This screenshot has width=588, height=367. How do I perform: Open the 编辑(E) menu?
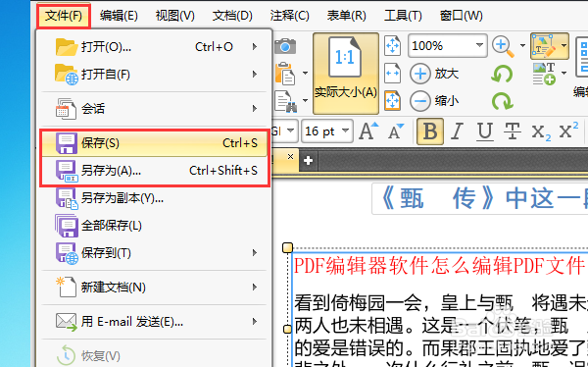click(119, 16)
